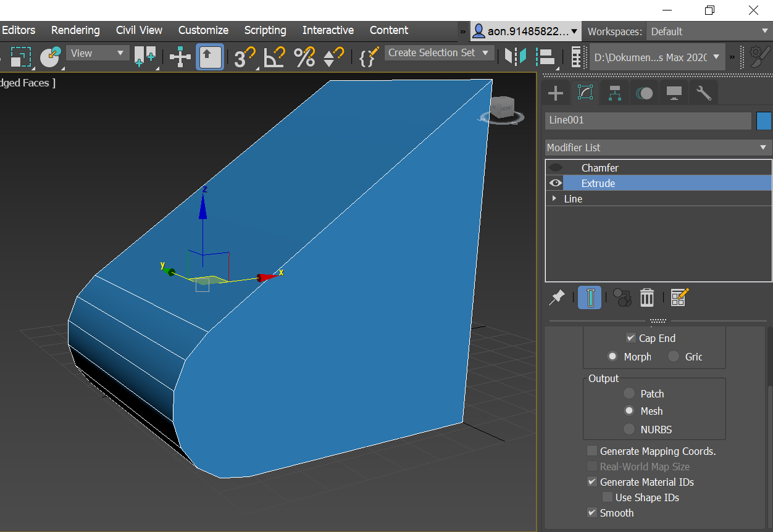Open the Content menu
The height and width of the screenshot is (532, 773).
[x=389, y=30]
